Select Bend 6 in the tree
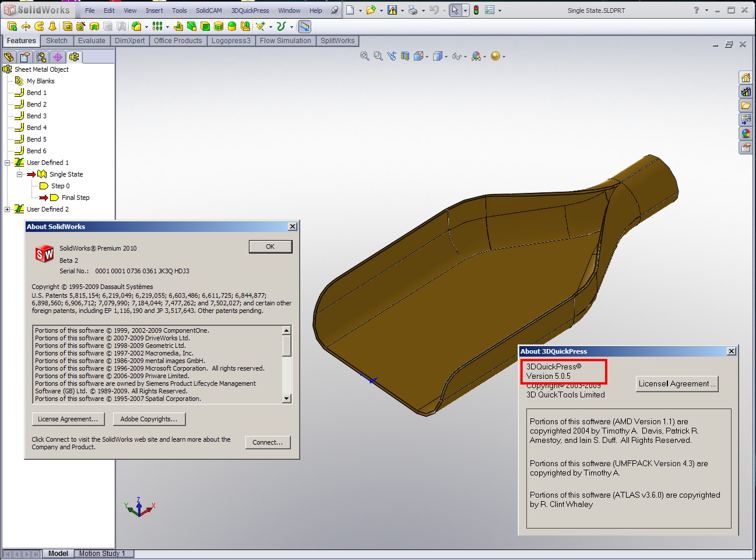This screenshot has width=756, height=560. click(37, 151)
